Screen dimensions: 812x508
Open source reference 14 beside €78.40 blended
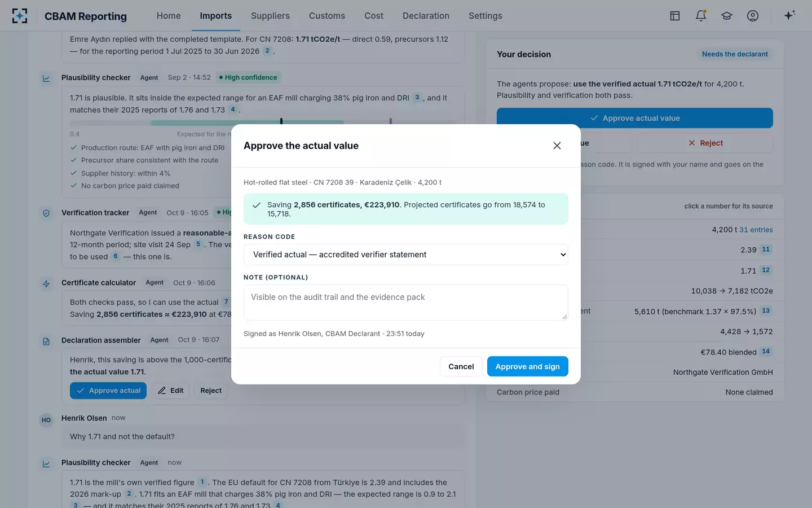pyautogui.click(x=766, y=352)
